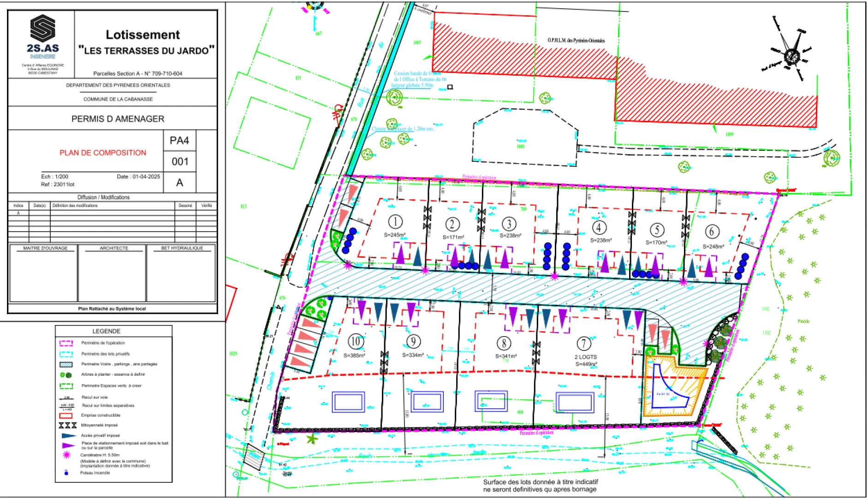Click the green star marker below lot 10

coord(312,439)
